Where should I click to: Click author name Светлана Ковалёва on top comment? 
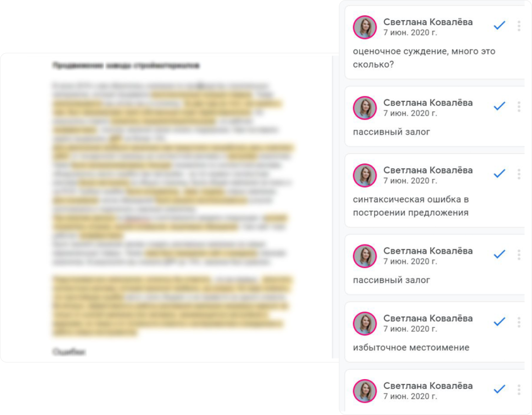(428, 22)
